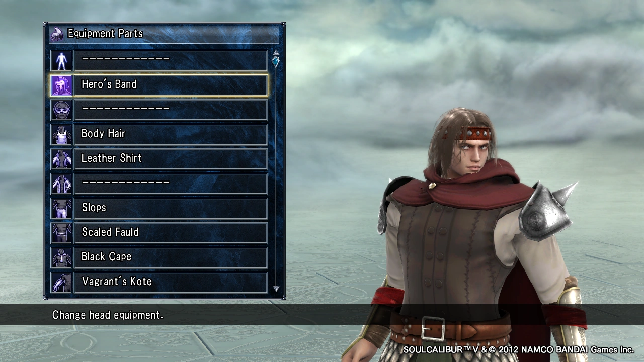Click the Equipment Parts helmet header icon
Screen dimensions: 644x362
57,34
